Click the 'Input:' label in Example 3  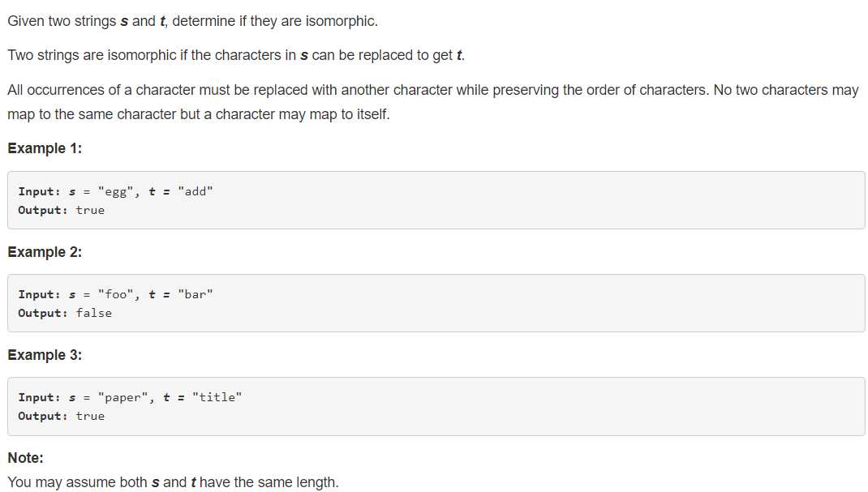pos(39,397)
